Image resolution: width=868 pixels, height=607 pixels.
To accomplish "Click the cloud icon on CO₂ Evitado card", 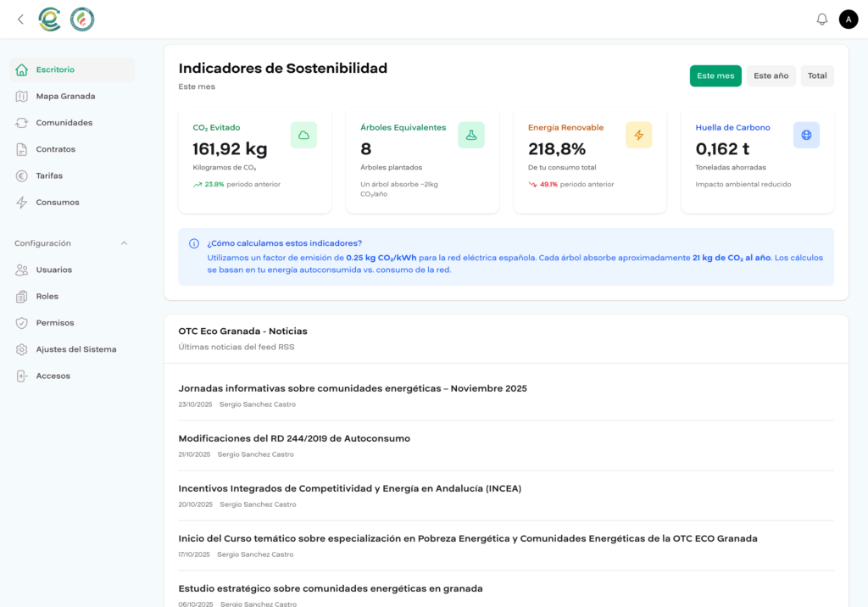I will click(x=303, y=135).
